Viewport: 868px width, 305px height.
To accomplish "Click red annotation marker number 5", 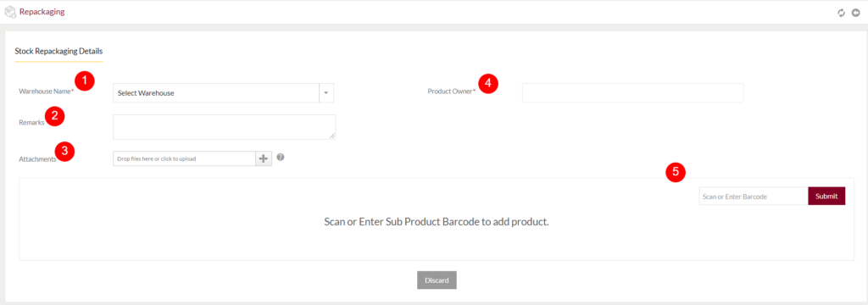I will click(x=676, y=172).
